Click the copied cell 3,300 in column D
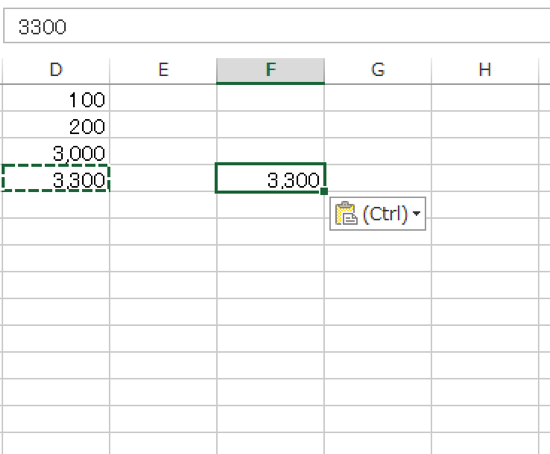The image size is (550, 454). 56,178
